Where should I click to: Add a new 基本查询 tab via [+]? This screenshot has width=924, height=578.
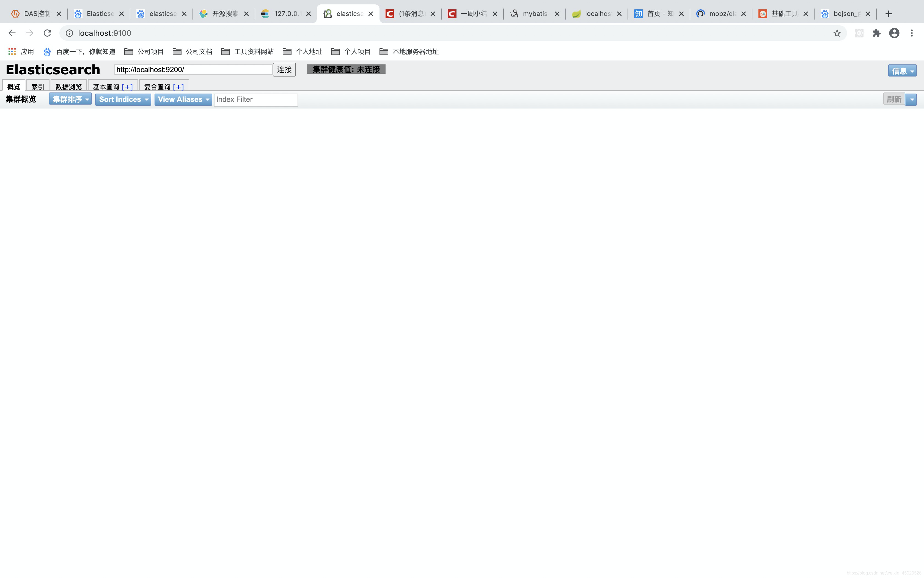click(127, 87)
